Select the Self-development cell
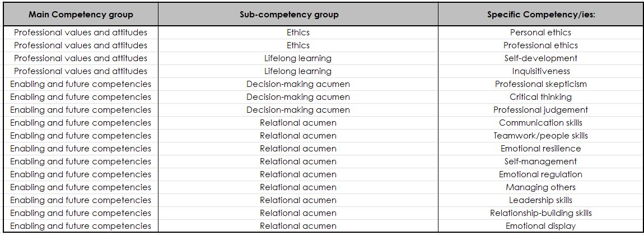Image resolution: width=644 pixels, height=235 pixels. click(x=540, y=58)
